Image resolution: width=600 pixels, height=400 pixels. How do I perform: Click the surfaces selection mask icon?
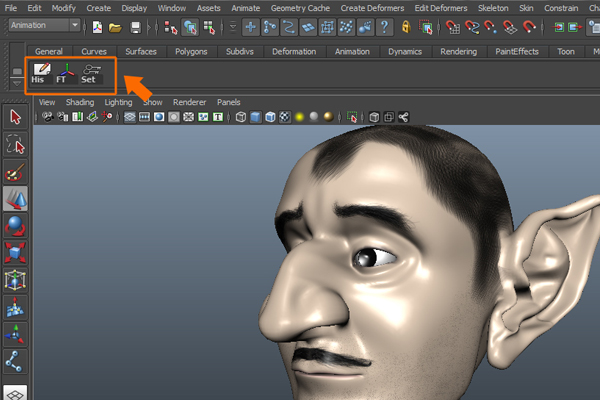[308, 27]
